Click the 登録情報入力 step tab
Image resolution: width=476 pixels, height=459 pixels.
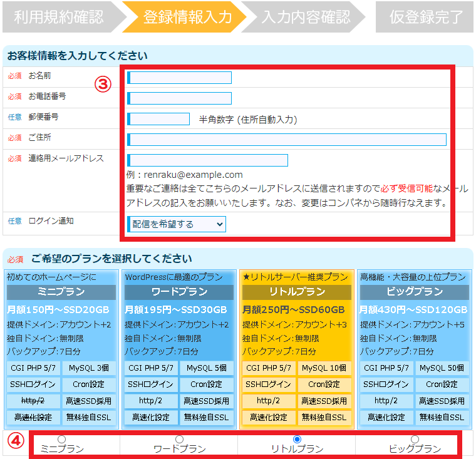pos(187,17)
